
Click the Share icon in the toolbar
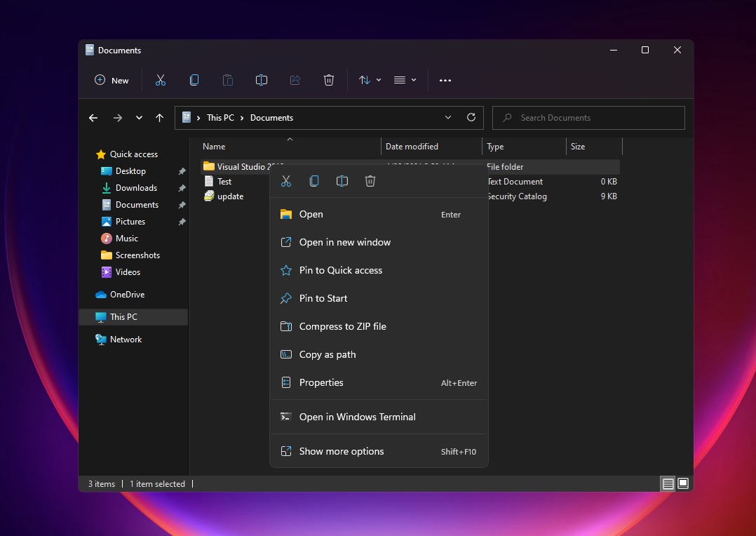click(295, 80)
